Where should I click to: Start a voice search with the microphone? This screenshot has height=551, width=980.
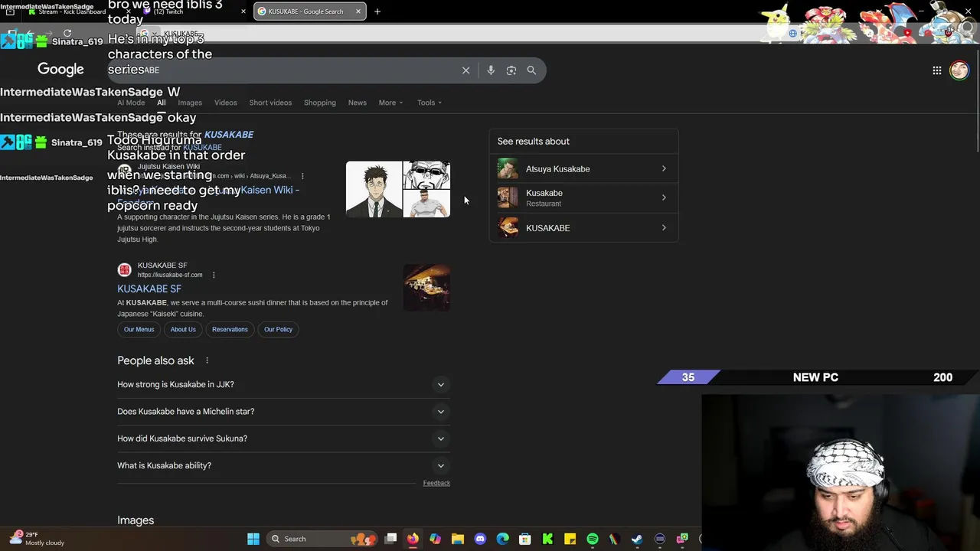click(x=491, y=70)
